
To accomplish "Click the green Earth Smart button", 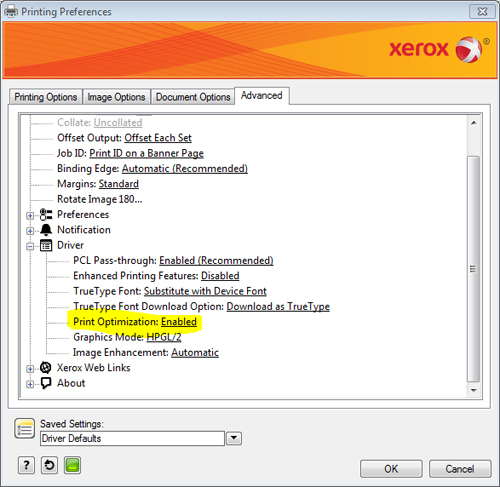I will 72,465.
